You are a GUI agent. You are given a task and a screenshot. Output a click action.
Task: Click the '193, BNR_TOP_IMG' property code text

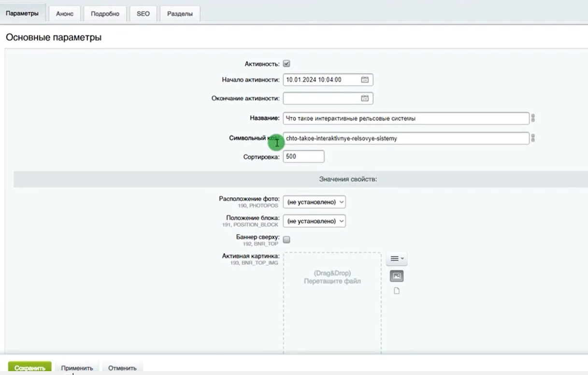(x=255, y=263)
